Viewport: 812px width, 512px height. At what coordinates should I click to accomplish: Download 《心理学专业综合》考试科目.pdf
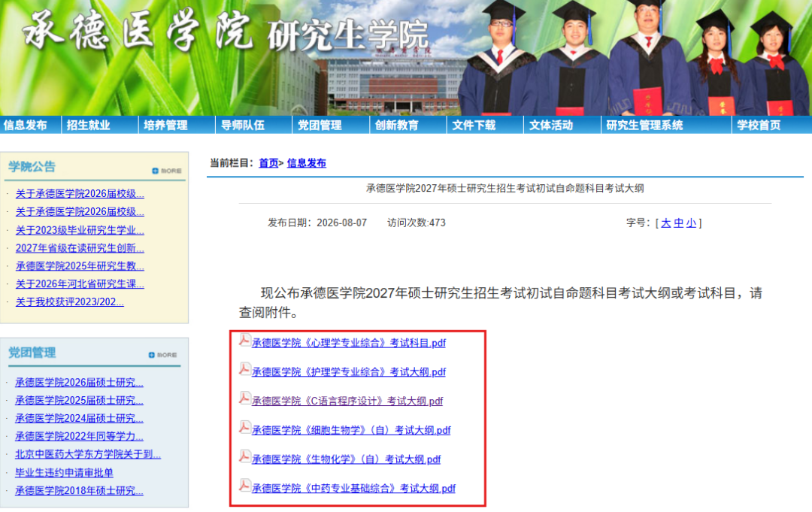349,343
